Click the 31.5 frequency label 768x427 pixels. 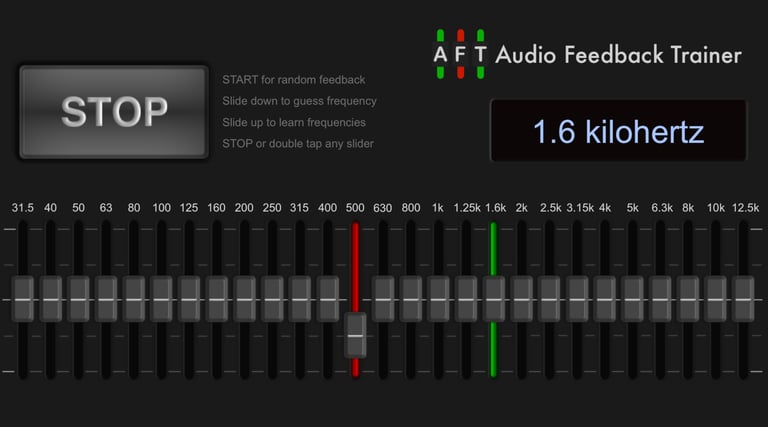[x=23, y=208]
